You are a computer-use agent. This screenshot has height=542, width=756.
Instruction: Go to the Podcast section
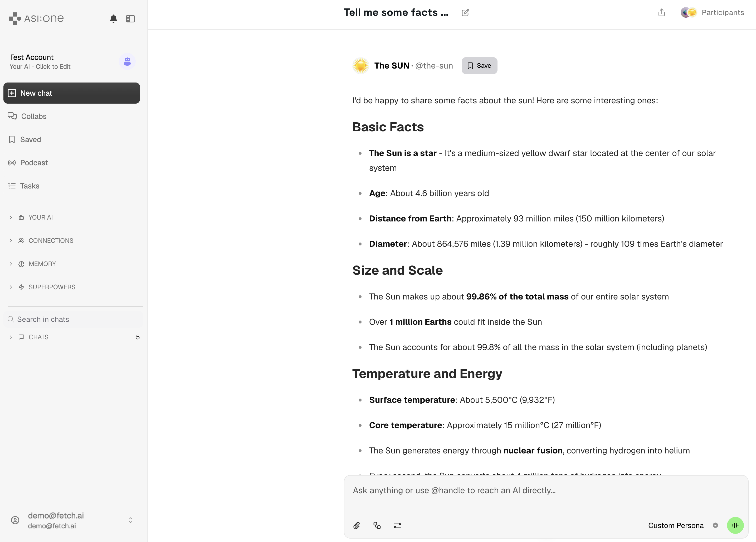coord(34,163)
